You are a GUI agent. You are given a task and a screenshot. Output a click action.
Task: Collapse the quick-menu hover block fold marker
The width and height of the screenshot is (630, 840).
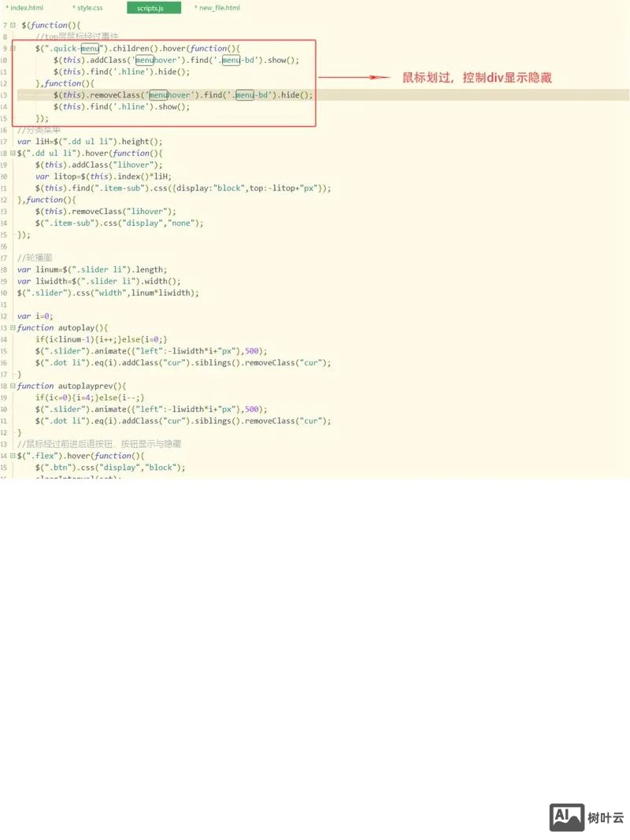coord(13,48)
